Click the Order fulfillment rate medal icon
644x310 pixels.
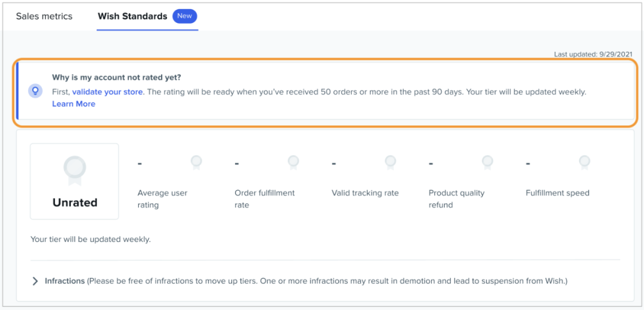(x=293, y=162)
